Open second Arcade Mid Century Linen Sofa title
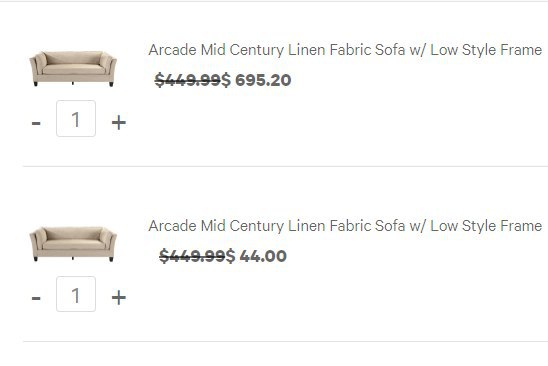 pyautogui.click(x=345, y=225)
